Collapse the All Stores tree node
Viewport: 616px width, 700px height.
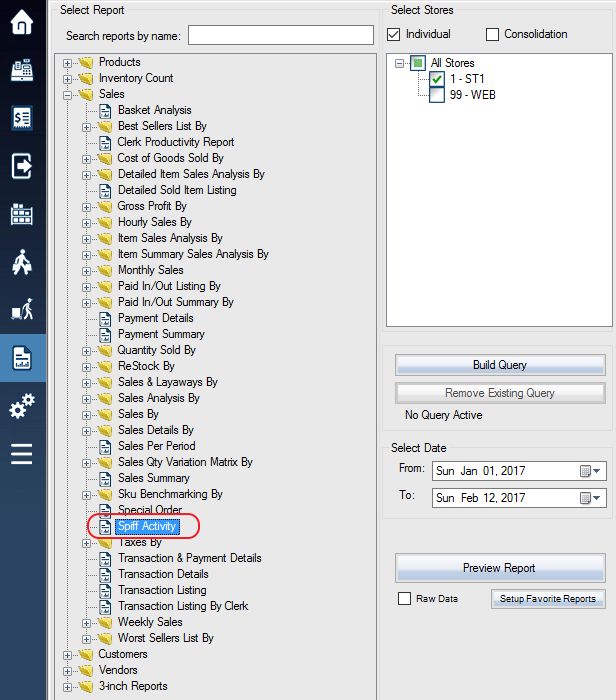point(400,64)
